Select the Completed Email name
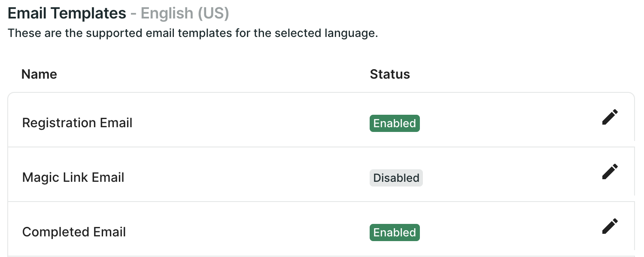The width and height of the screenshot is (644, 257). (74, 232)
